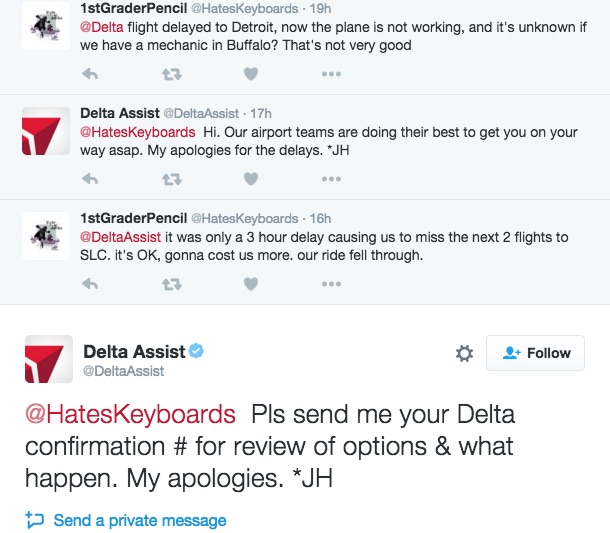Open @HatesKeyboards mention in the main tweet

pos(131,414)
